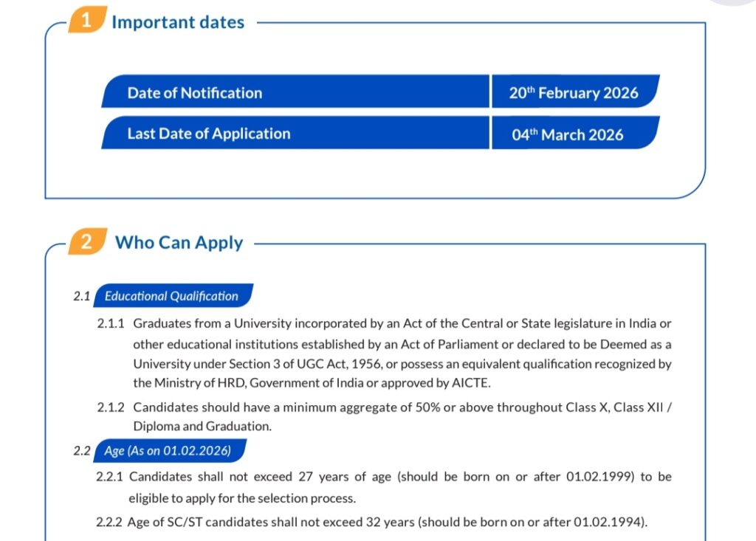Click clause number 2.2.2

110,523
